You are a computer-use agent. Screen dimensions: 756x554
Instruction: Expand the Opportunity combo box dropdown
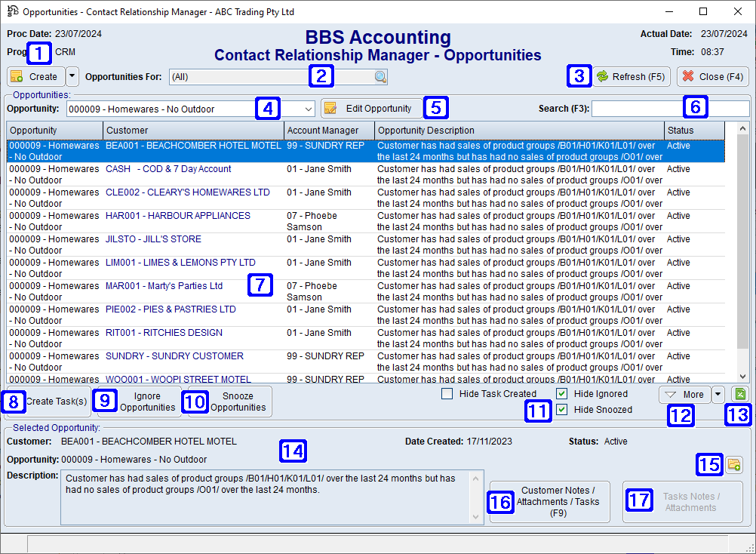tap(307, 109)
